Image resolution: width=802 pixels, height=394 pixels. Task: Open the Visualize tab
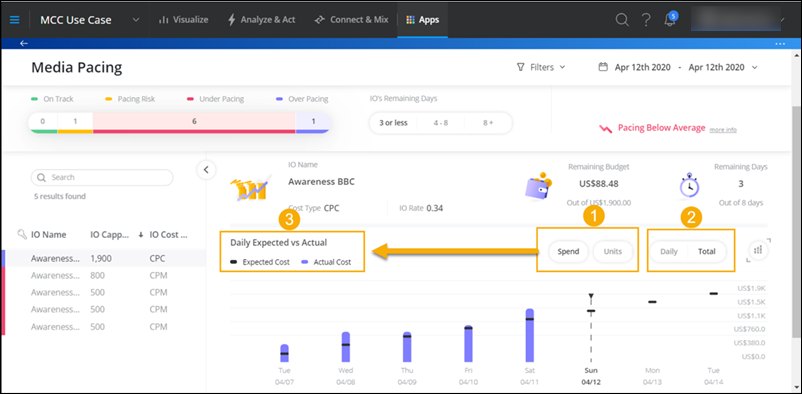(x=183, y=20)
